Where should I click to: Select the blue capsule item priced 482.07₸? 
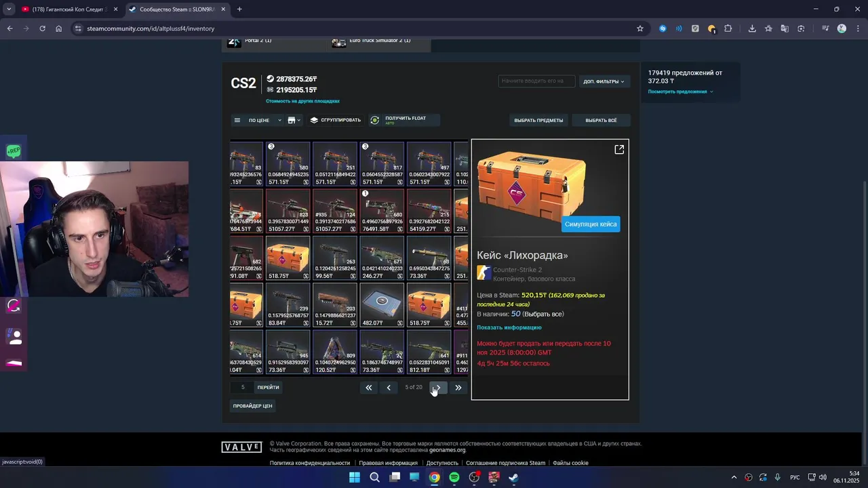pyautogui.click(x=382, y=305)
